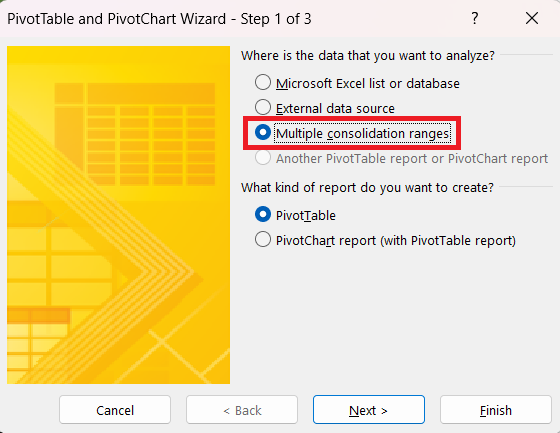Select the Microsoft Excel list or database radio circle
The image size is (560, 433).
263,82
